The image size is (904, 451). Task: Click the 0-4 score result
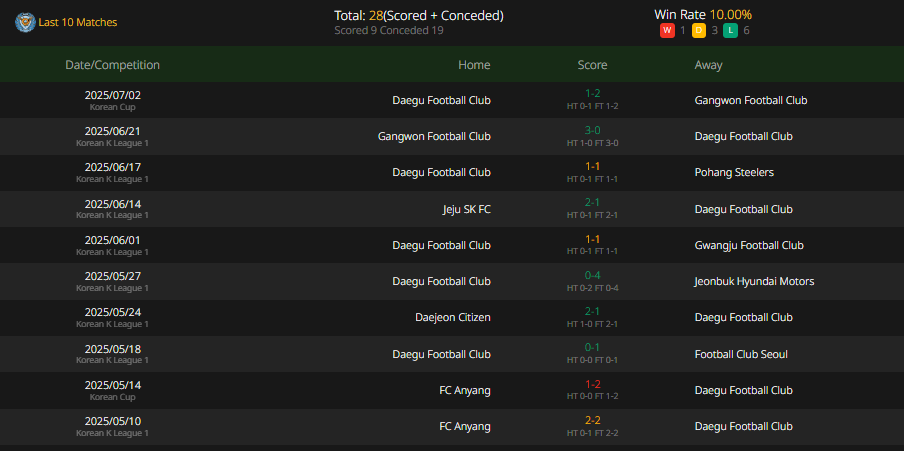tap(592, 276)
